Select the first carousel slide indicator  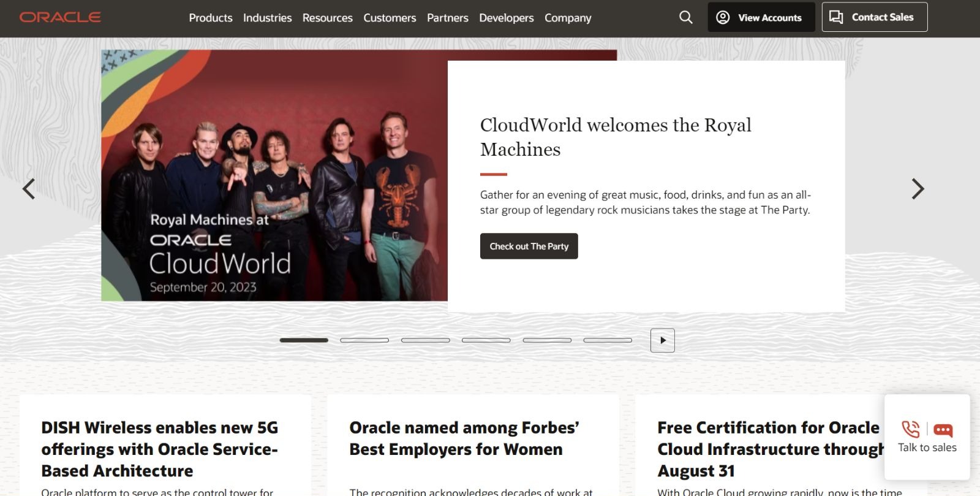[304, 340]
